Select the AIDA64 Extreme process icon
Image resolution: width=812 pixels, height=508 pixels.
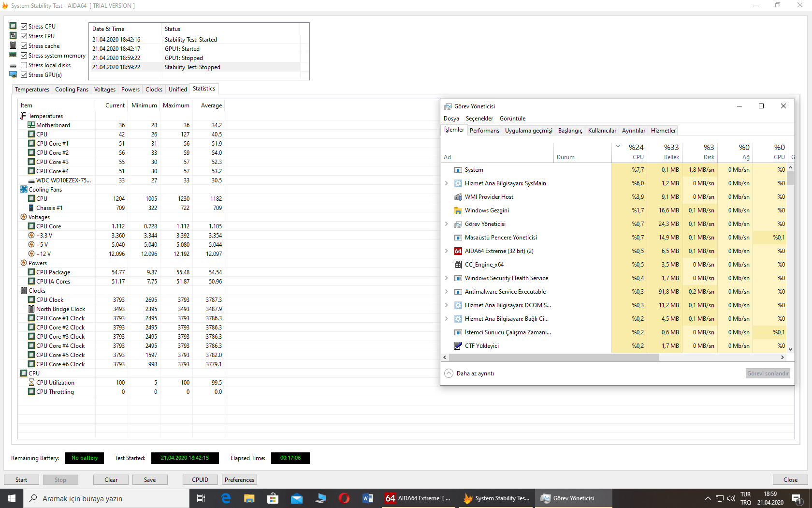coord(458,251)
